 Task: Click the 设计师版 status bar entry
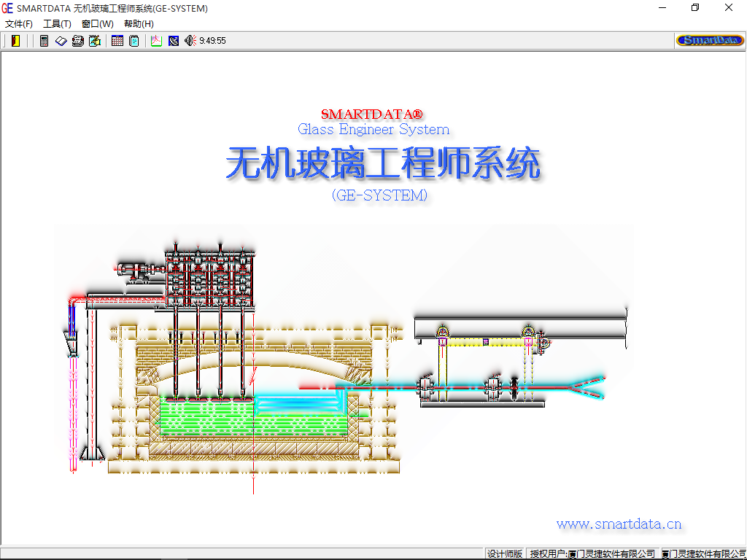505,554
